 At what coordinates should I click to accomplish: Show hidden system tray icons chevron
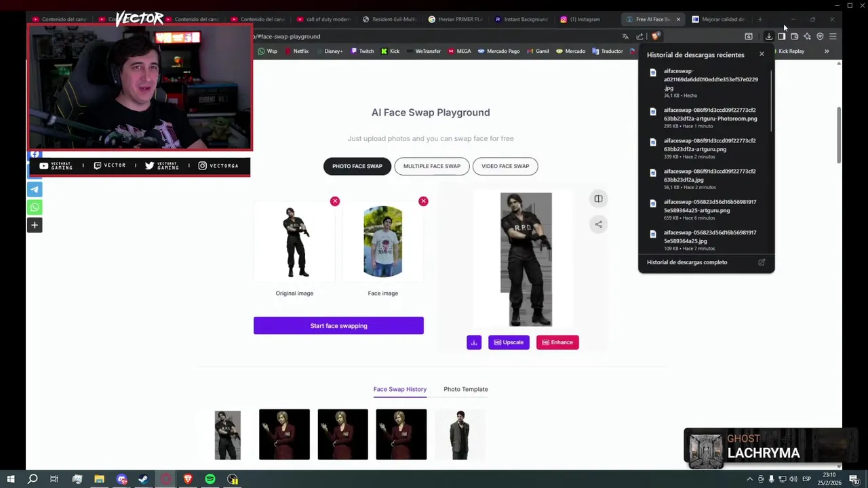coord(750,480)
